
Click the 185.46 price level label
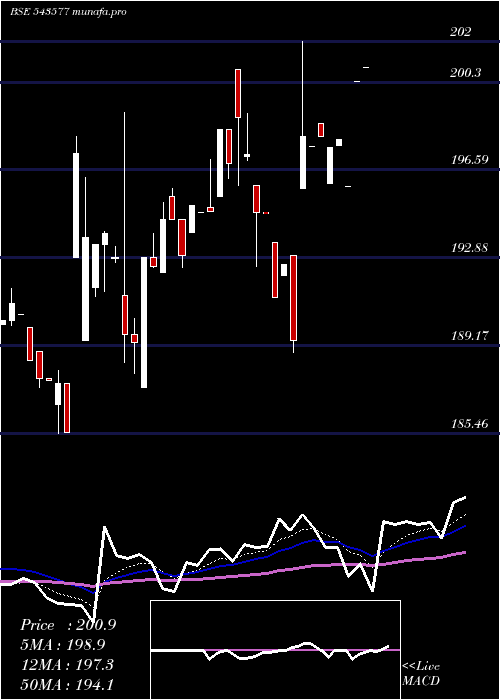tap(469, 424)
